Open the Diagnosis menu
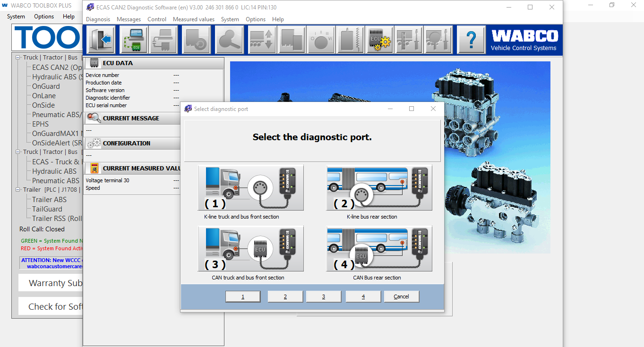Viewport: 644px width, 347px height. 98,19
